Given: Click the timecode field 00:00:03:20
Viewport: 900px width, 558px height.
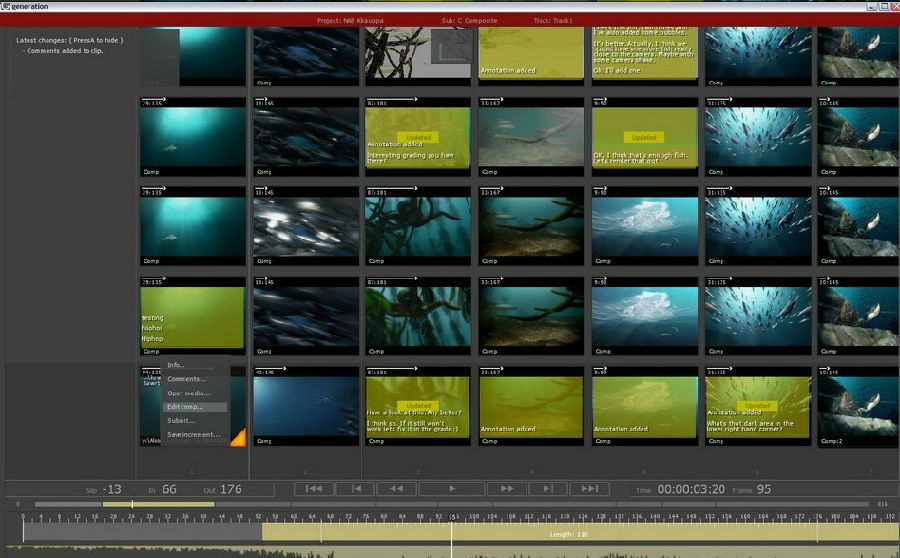Looking at the screenshot, I should tap(691, 490).
